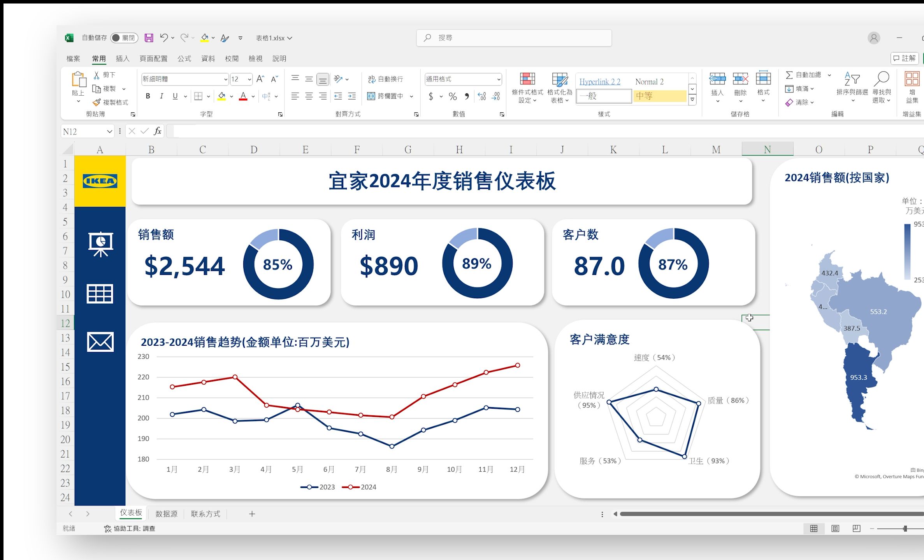Viewport: 924px width, 560px height.
Task: Click the envelope mail icon in the blue sidebar
Action: click(100, 342)
